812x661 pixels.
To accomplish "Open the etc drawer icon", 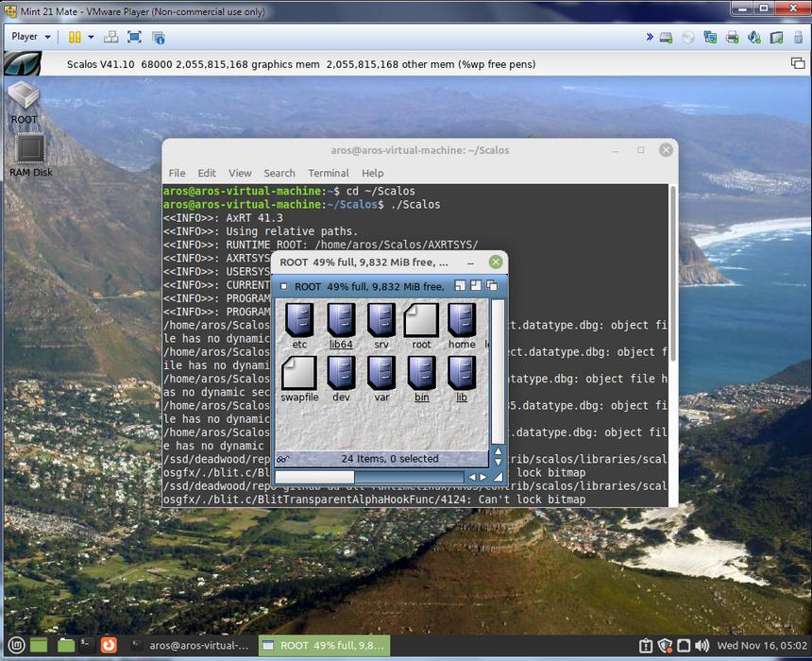I will [x=299, y=321].
